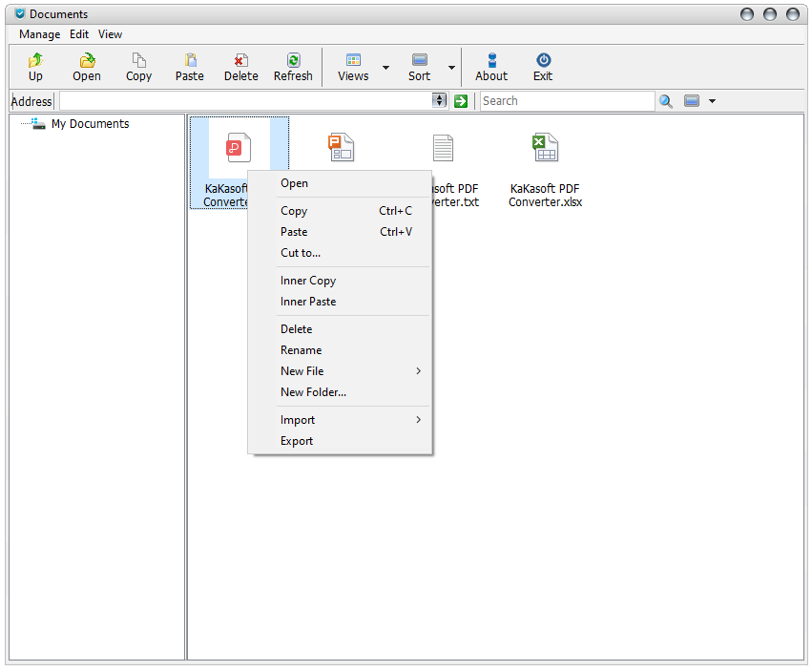
Task: Click the Sort toolbar icon
Action: 420,60
